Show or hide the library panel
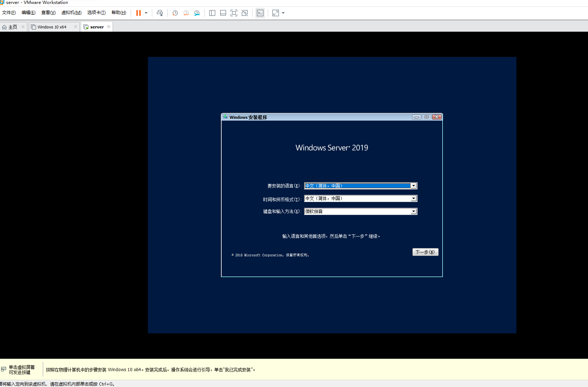This screenshot has width=588, height=387. click(212, 13)
